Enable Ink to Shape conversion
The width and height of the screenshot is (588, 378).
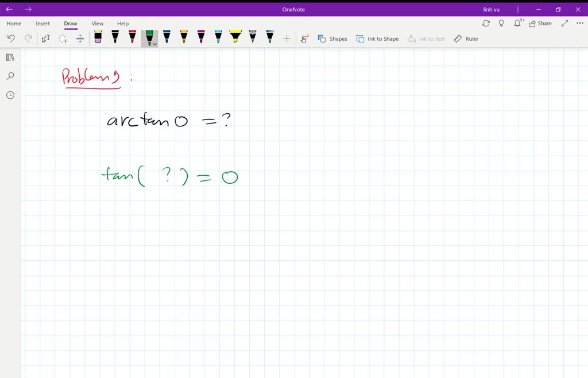point(377,38)
